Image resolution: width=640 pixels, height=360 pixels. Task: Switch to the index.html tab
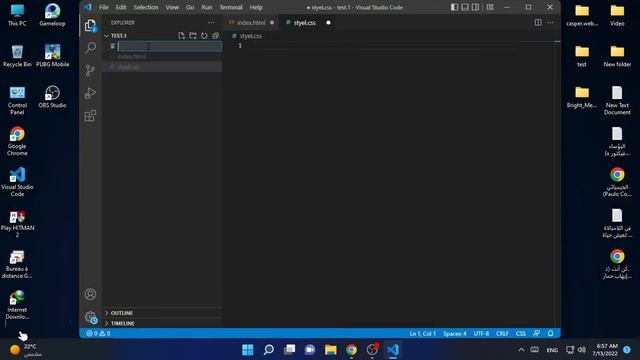251,22
